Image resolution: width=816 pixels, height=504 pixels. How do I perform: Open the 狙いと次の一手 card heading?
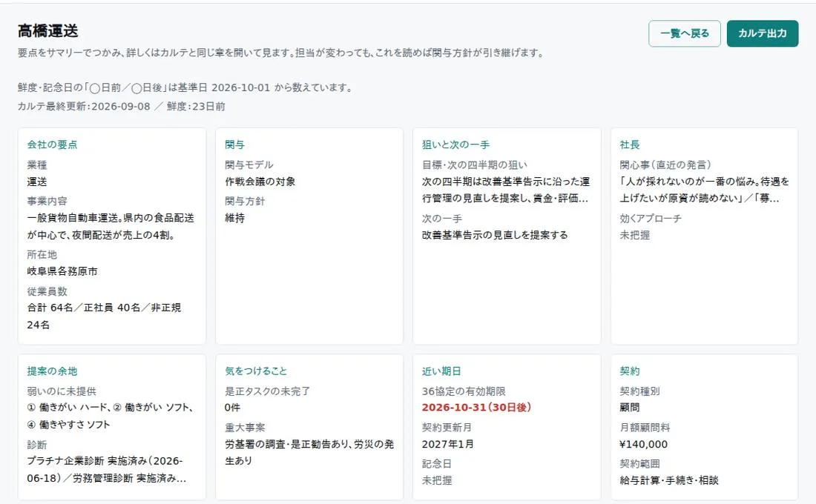tap(456, 145)
